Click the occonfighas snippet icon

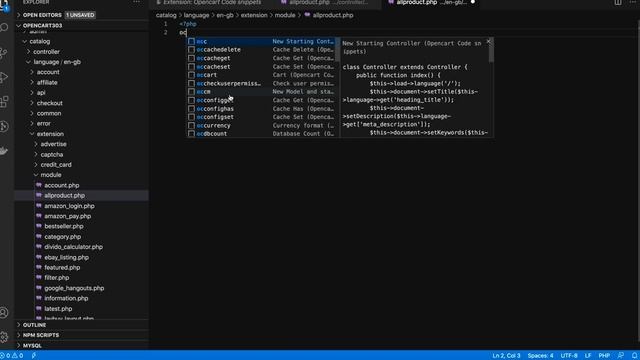click(191, 109)
